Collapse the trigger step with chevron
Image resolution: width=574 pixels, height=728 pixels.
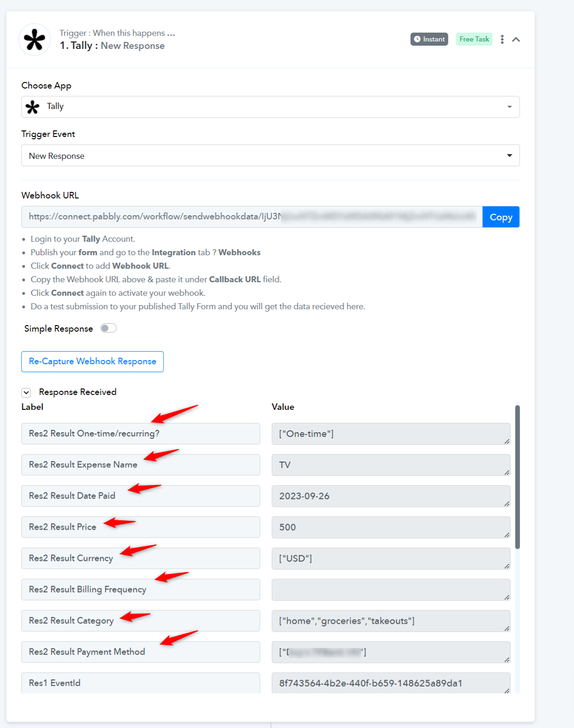516,40
